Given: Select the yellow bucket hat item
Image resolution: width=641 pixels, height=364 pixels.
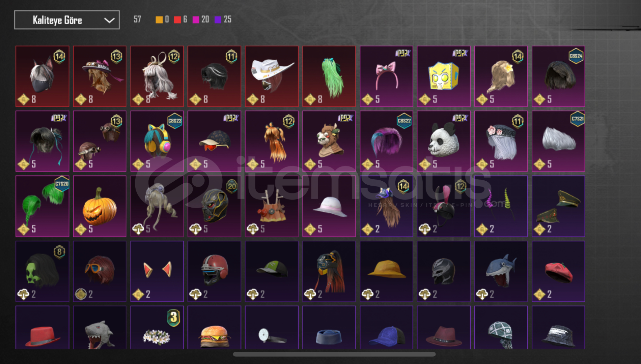Looking at the screenshot, I should (386, 271).
